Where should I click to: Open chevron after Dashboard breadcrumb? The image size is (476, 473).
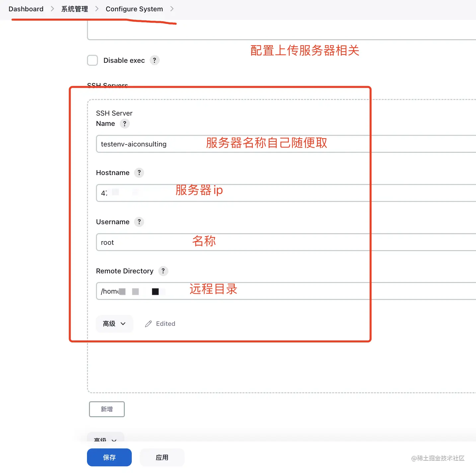52,9
